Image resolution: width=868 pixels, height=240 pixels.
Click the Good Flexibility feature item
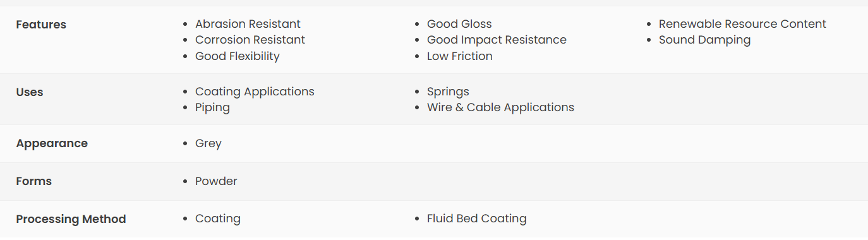coord(238,56)
